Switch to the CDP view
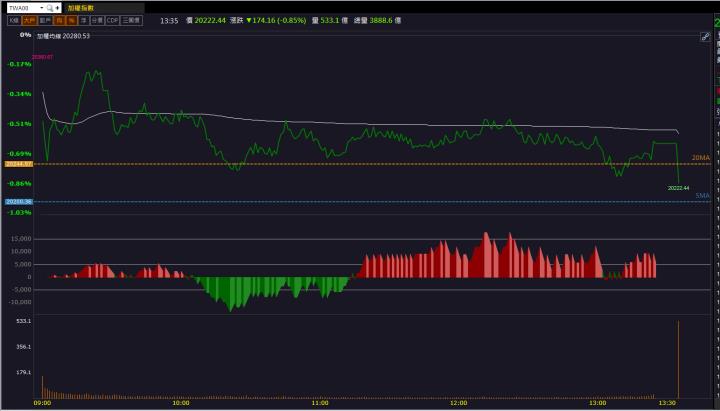 [x=113, y=20]
